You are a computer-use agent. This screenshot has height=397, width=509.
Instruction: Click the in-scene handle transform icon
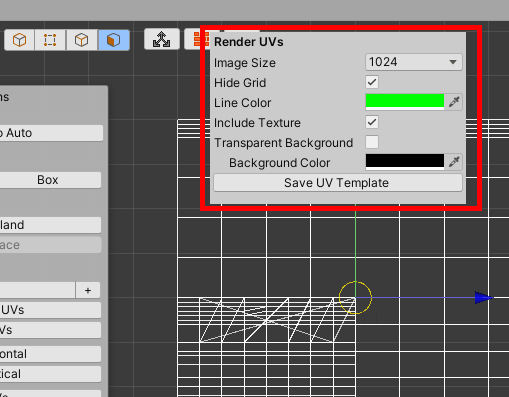coord(162,39)
